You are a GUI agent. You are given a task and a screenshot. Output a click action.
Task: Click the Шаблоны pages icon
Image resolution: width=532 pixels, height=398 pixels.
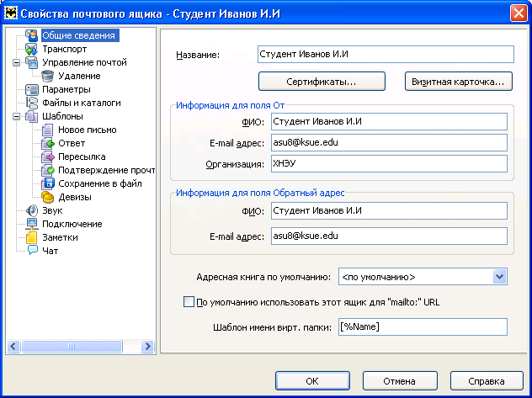31,116
